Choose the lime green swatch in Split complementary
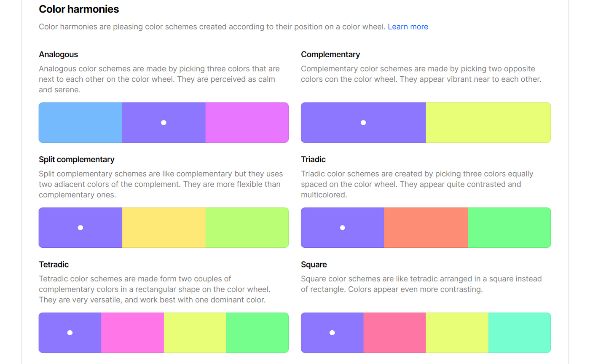590x364 pixels. coord(247,227)
